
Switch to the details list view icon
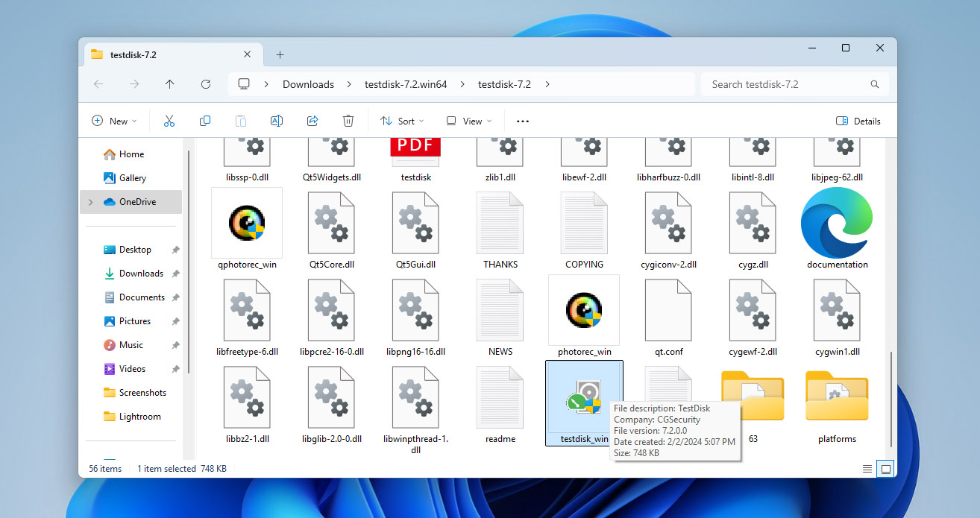click(x=867, y=469)
